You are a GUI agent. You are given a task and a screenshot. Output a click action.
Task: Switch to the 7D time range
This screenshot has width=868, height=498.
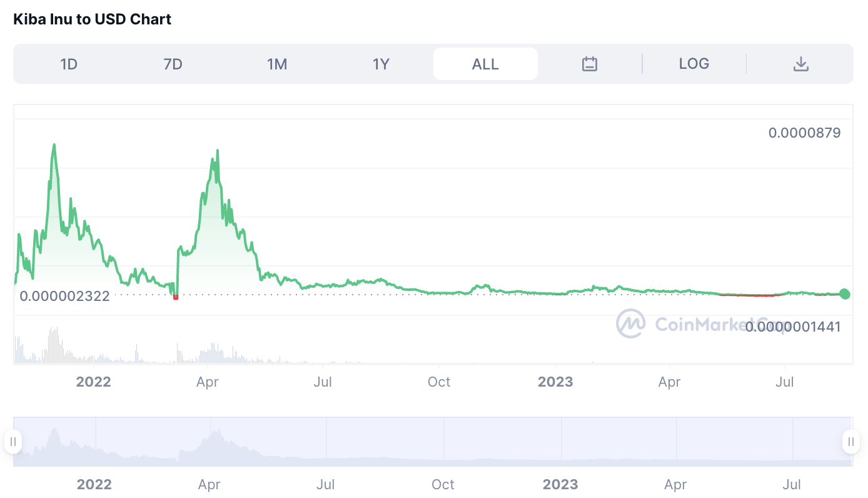[x=173, y=64]
